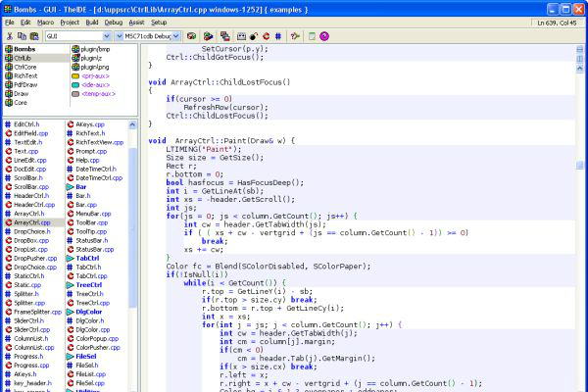Select the CtrlCore package
Viewport: 588px width, 392px height.
25,68
